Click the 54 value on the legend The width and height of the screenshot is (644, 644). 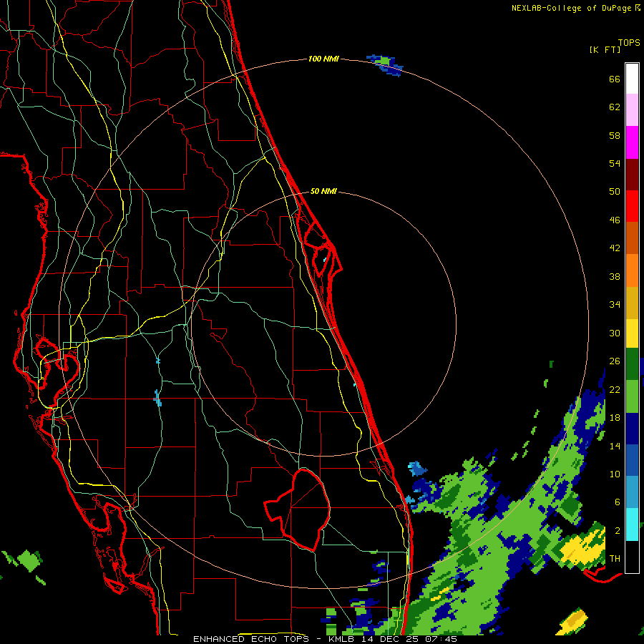click(615, 163)
